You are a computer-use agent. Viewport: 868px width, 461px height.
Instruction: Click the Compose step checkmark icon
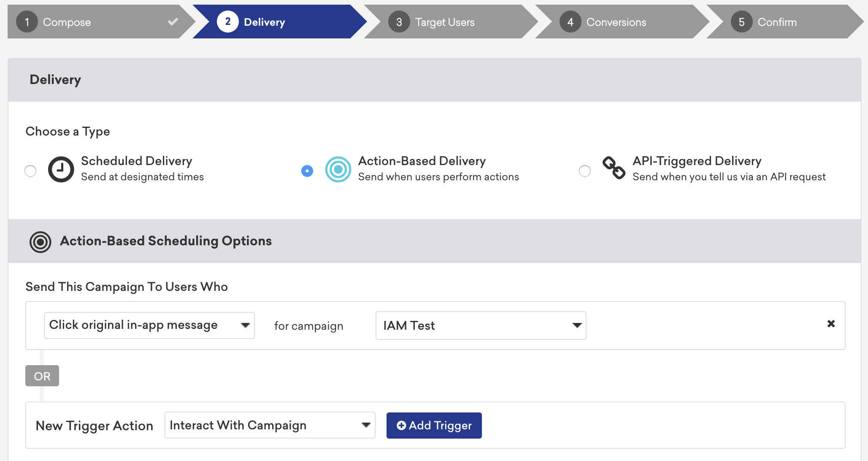173,22
